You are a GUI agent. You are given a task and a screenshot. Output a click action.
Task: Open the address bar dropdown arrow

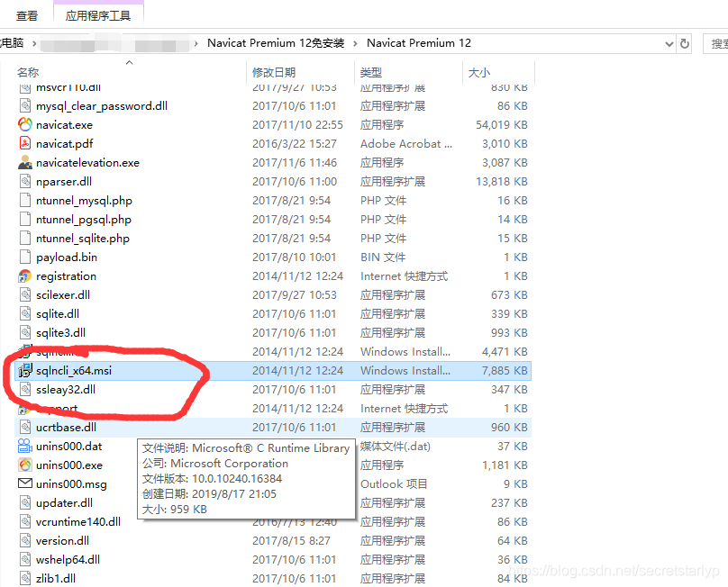(669, 42)
